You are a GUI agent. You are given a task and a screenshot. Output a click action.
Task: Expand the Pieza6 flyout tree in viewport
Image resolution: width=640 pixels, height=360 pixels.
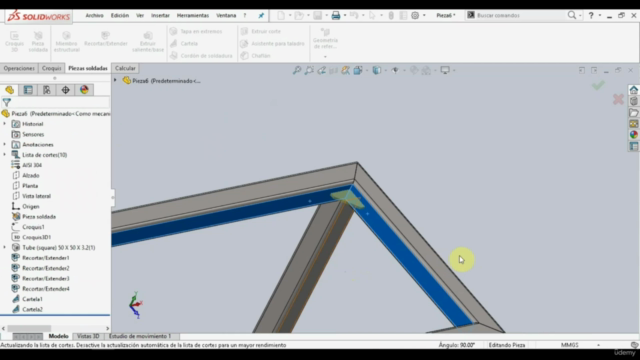115,80
